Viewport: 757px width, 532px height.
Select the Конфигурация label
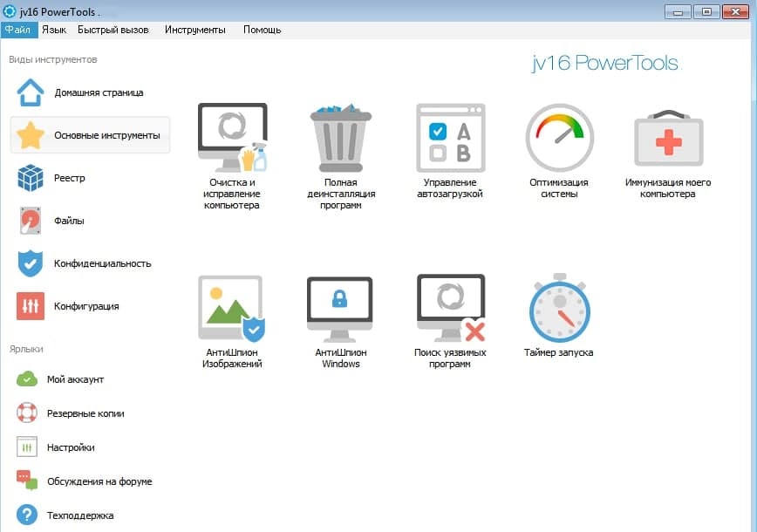pyautogui.click(x=86, y=306)
